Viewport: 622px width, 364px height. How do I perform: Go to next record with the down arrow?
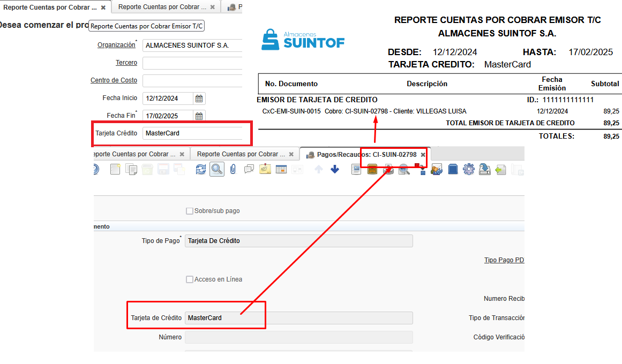[x=335, y=169]
